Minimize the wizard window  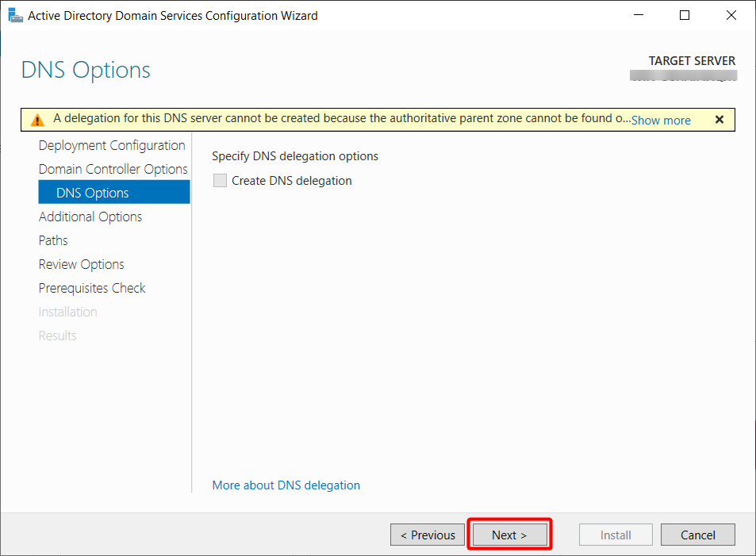coord(639,15)
